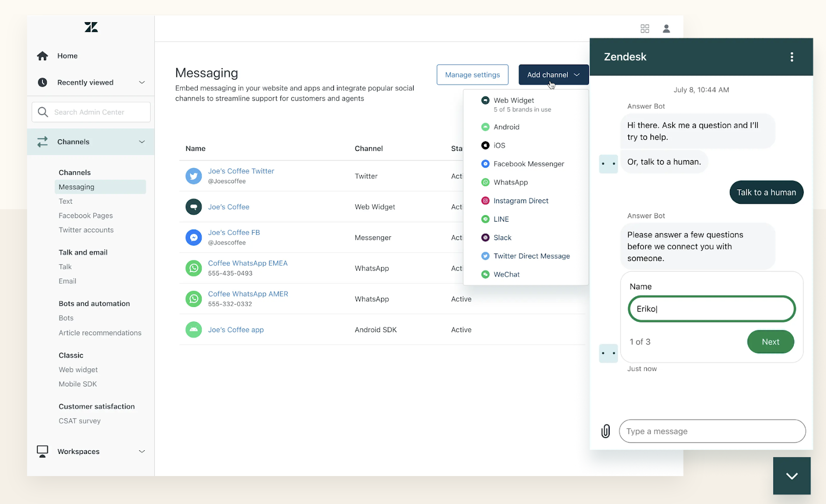This screenshot has width=826, height=504.
Task: Select WhatsApp from the channel menu
Action: [x=526, y=182]
